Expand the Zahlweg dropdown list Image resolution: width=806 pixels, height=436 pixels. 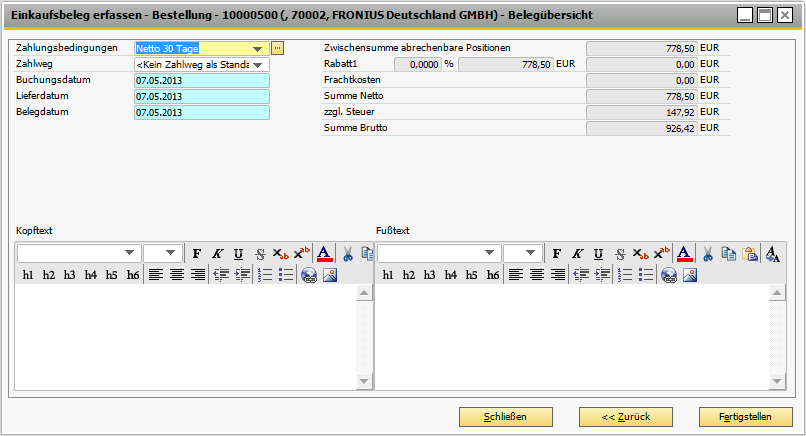click(259, 65)
